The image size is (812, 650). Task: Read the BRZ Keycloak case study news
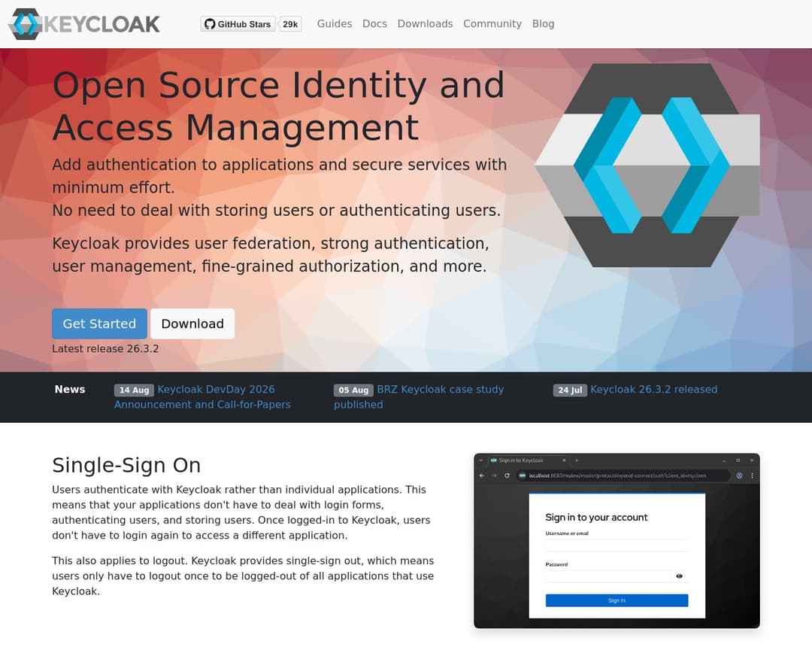[x=440, y=390]
